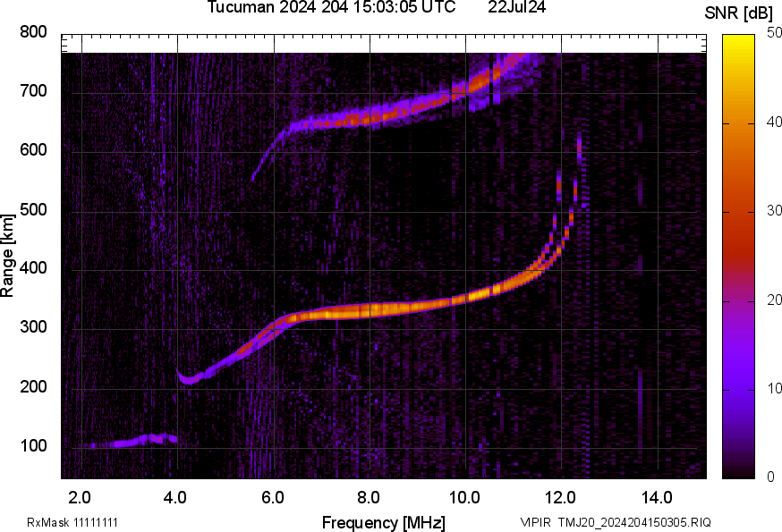The width and height of the screenshot is (782, 532).
Task: Click the 6.0 frequency tick label
Action: pyautogui.click(x=272, y=497)
